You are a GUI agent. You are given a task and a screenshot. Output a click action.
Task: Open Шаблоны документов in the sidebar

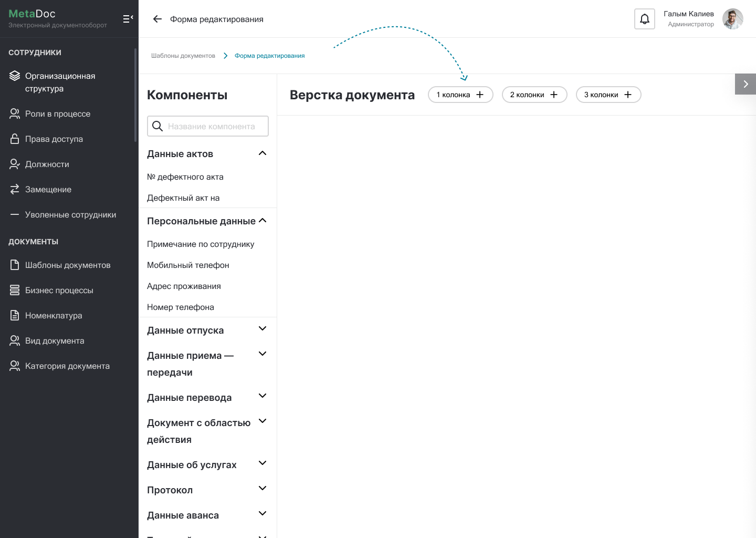(x=68, y=265)
